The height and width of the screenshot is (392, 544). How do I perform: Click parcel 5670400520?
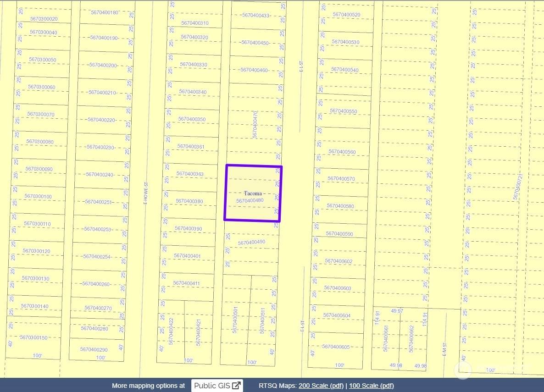coord(346,15)
